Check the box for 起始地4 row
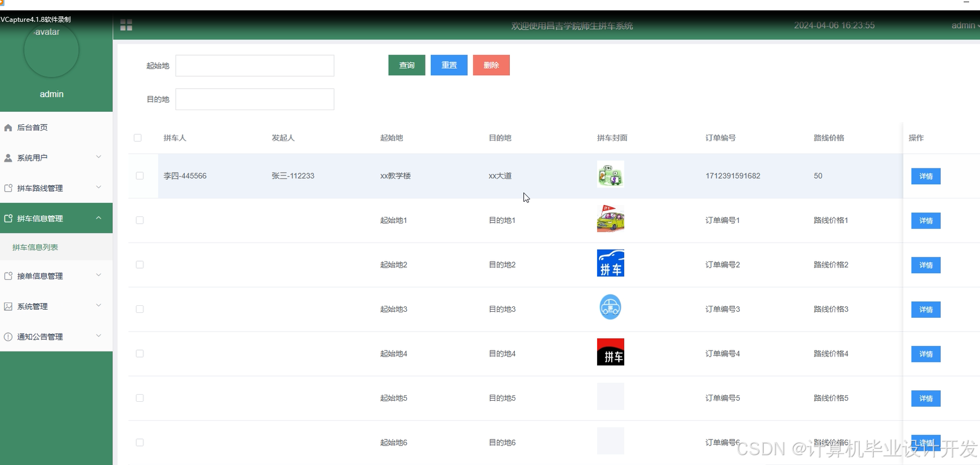 (140, 354)
